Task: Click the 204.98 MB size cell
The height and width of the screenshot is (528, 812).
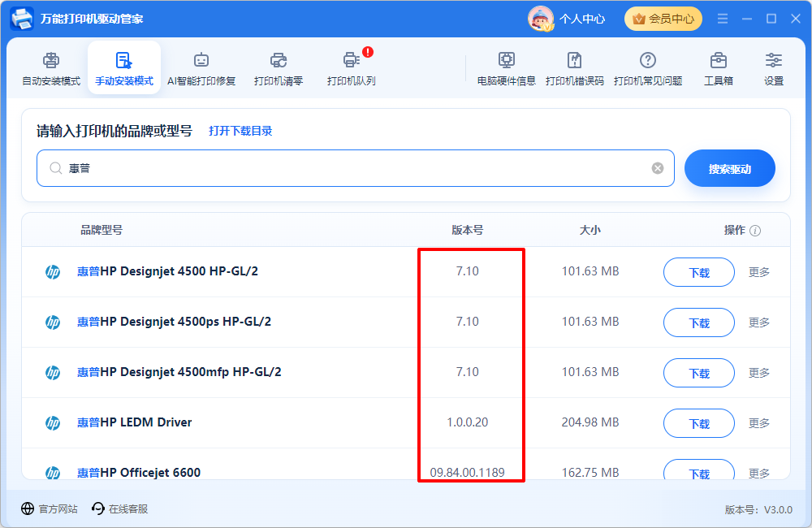Action: coord(590,422)
